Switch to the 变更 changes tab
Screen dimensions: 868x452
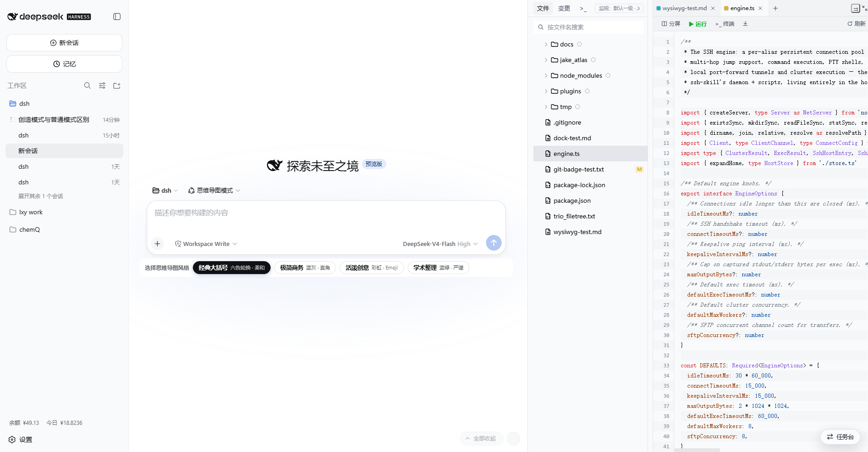[x=564, y=8]
